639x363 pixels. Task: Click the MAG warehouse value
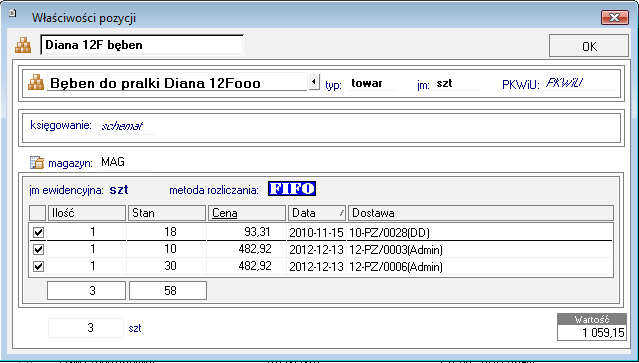(113, 162)
